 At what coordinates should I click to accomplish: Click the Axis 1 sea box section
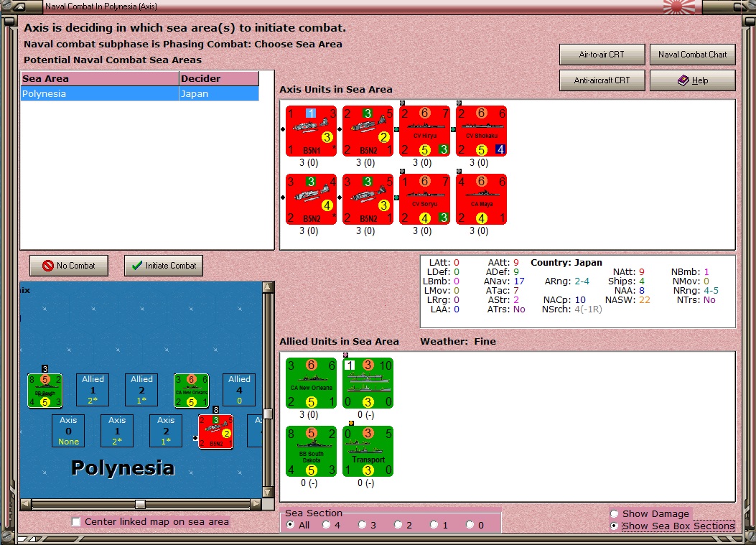point(117,431)
